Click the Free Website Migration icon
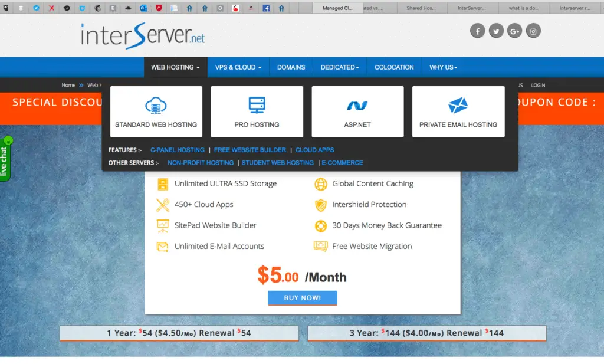Image resolution: width=604 pixels, height=364 pixels. click(x=320, y=246)
